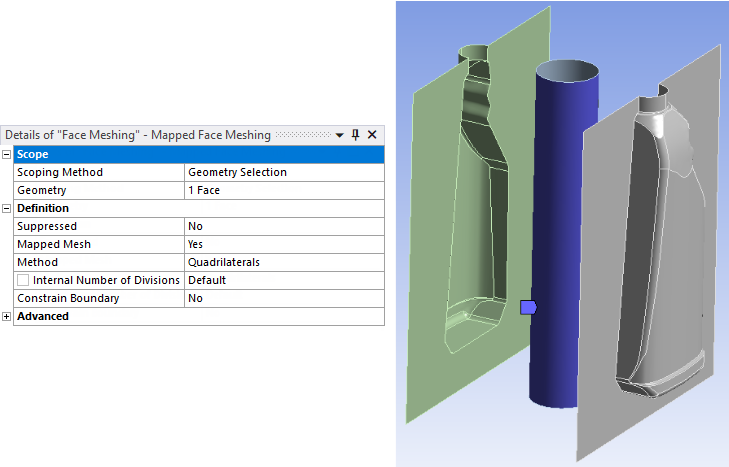The height and width of the screenshot is (467, 729).
Task: Click the Mapped Mesh label
Action: point(54,244)
